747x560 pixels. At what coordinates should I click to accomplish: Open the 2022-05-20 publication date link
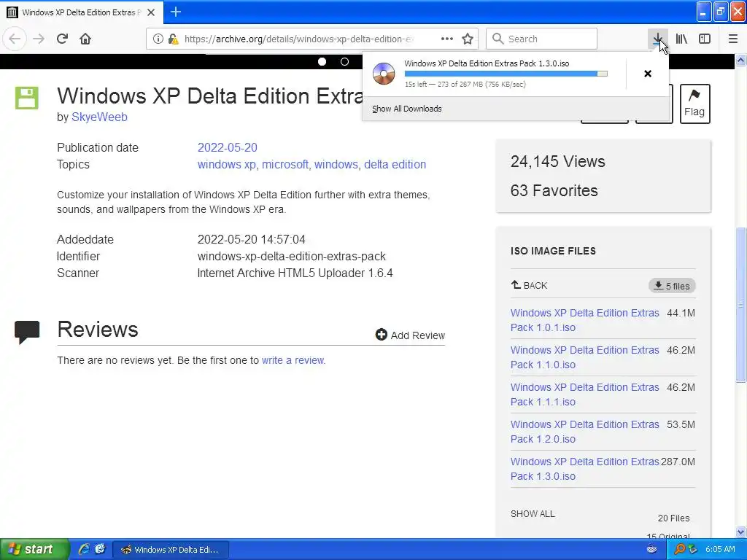[228, 147]
